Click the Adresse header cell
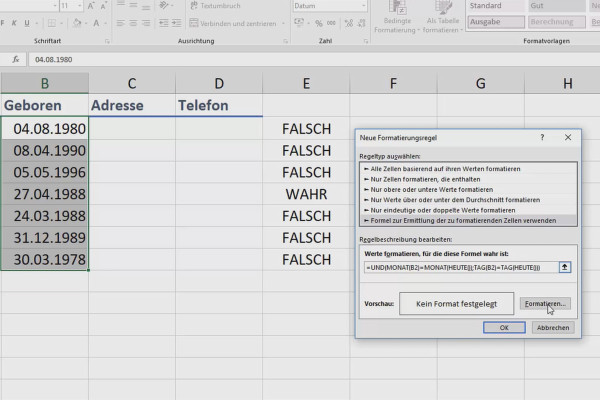600x400 pixels. pos(132,105)
